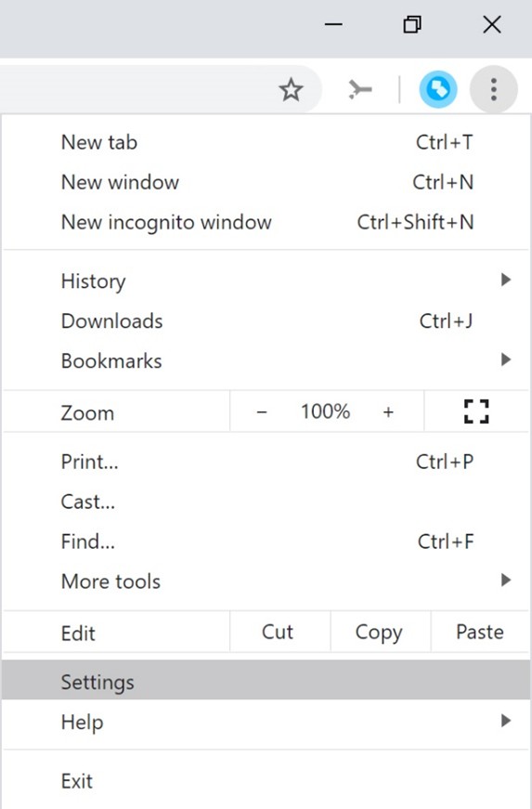The image size is (532, 809).
Task: Open the blue profile avatar icon
Action: pos(438,89)
